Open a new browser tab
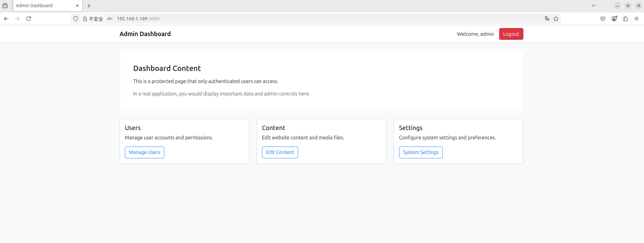Image resolution: width=644 pixels, height=243 pixels. coord(89,6)
